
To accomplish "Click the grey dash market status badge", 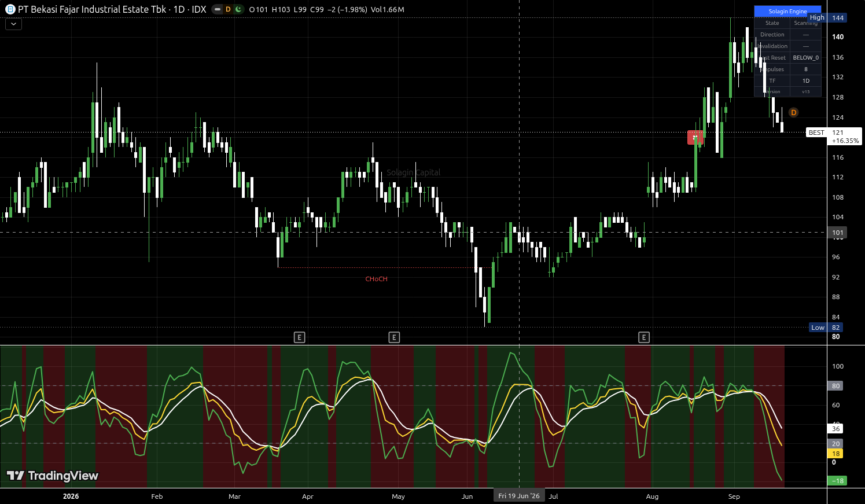I will point(217,9).
